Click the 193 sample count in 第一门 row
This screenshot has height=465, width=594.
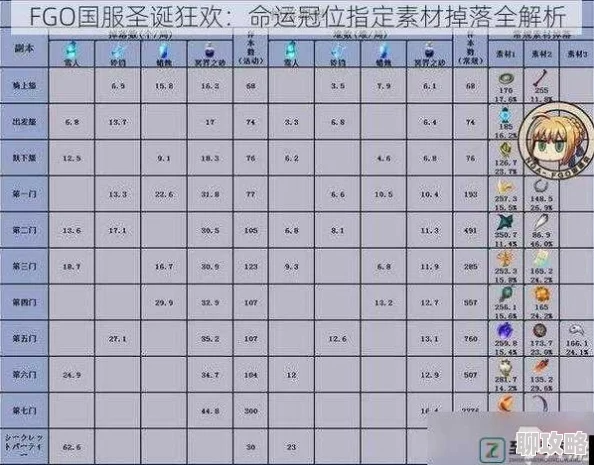coord(470,194)
